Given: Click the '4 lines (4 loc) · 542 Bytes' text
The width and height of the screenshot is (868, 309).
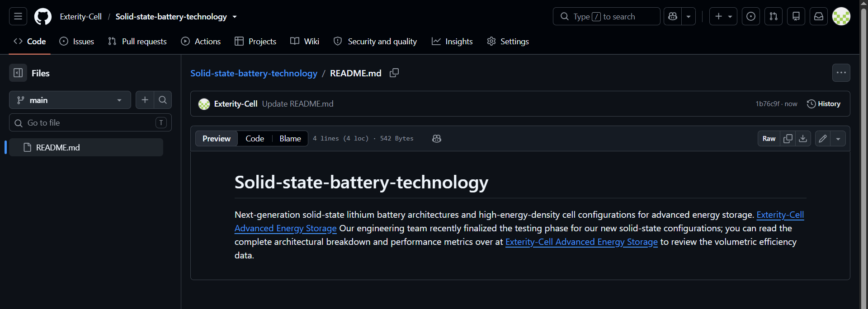Looking at the screenshot, I should pyautogui.click(x=363, y=138).
